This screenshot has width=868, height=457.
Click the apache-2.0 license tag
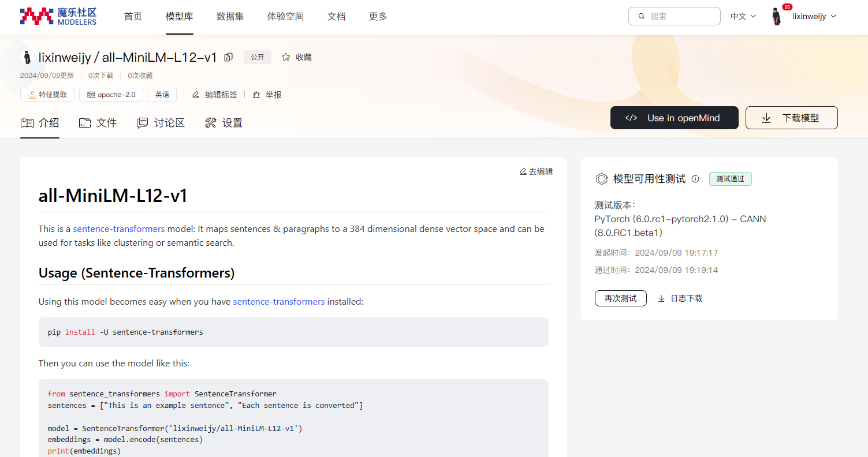(111, 95)
